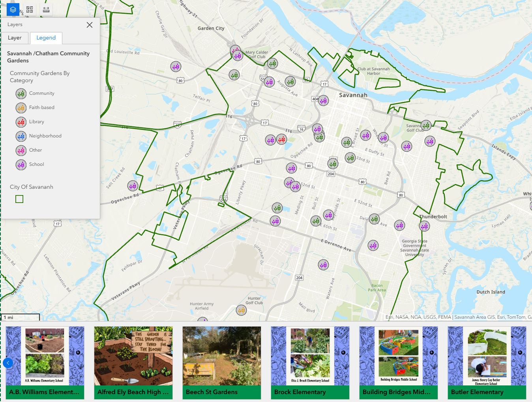The image size is (532, 402).
Task: Switch to the Legend tab
Action: [x=46, y=38]
